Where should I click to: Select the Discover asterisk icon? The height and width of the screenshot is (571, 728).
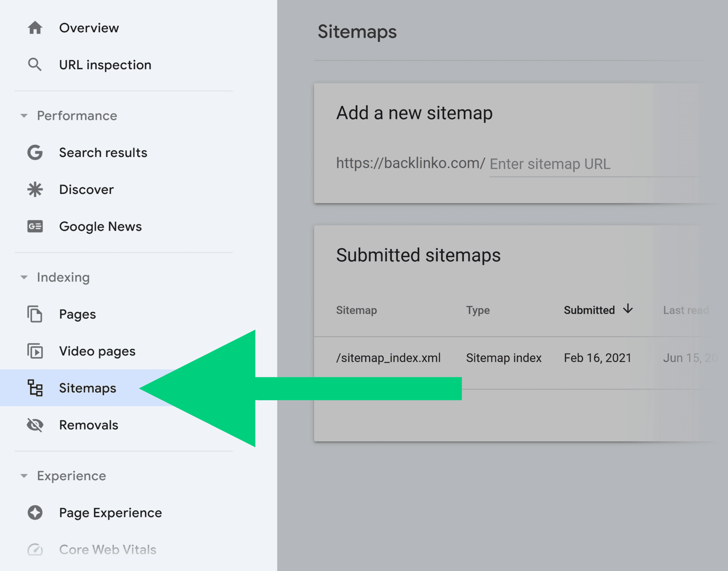(x=35, y=190)
